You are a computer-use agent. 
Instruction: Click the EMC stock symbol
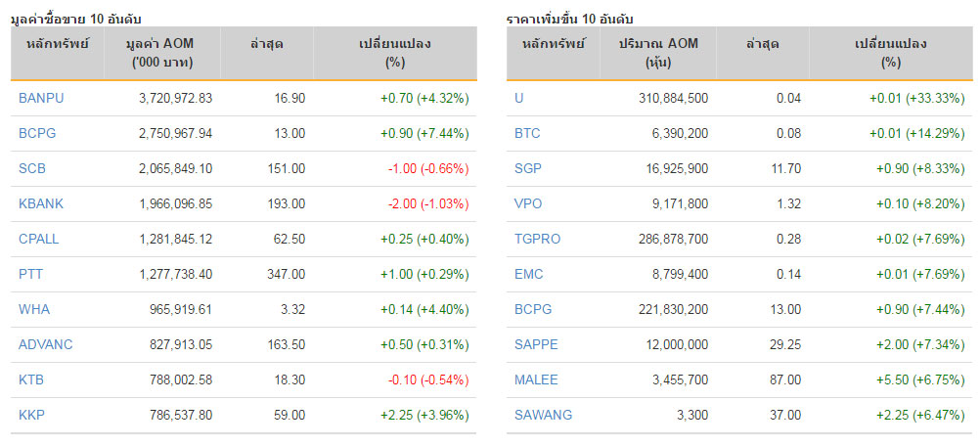529,274
